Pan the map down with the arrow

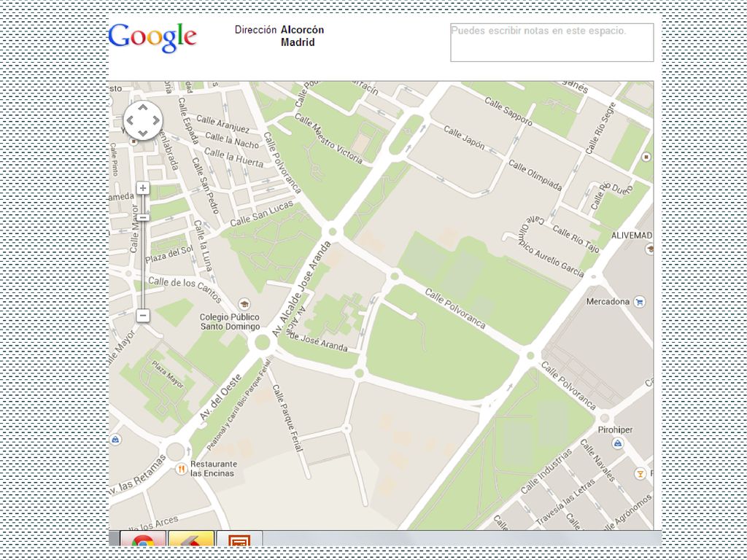pos(143,133)
